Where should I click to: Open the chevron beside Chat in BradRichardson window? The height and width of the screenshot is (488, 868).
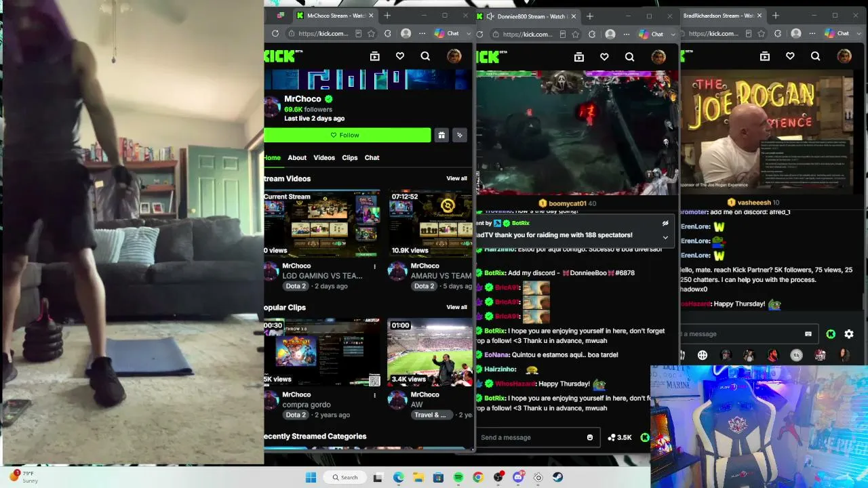point(859,33)
